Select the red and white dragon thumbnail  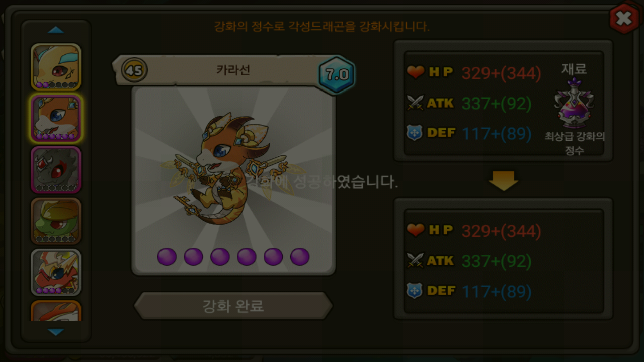tap(56, 273)
